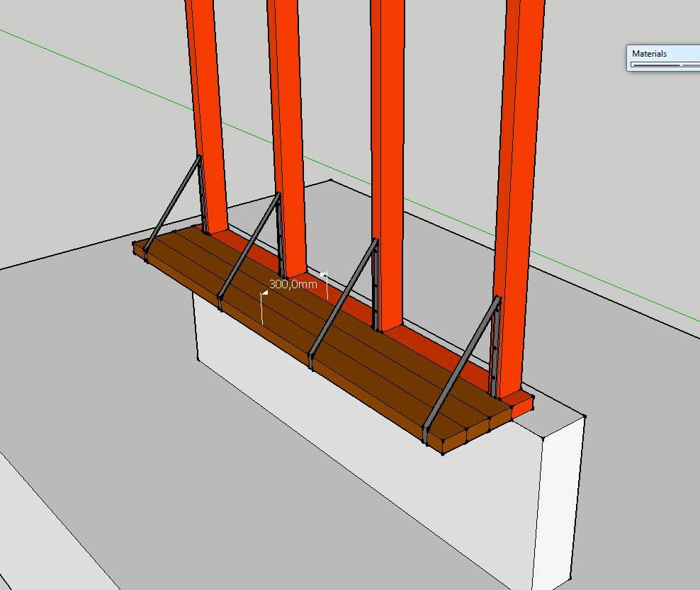Click the perforated gray bracket on rightmost post
This screenshot has width=700, height=590.
pyautogui.click(x=495, y=347)
